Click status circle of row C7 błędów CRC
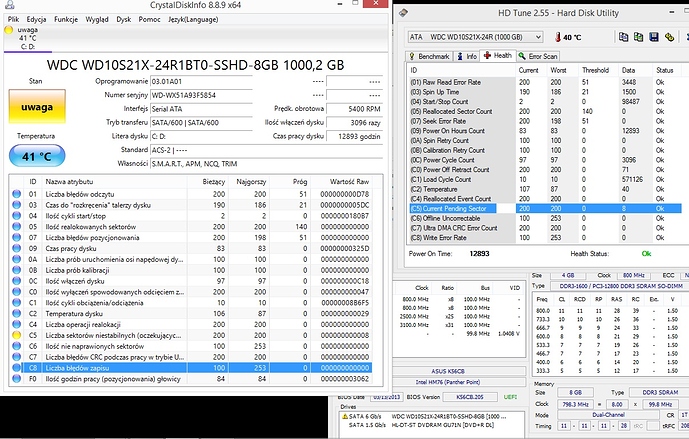Image resolution: width=689 pixels, height=439 pixels. click(x=17, y=356)
